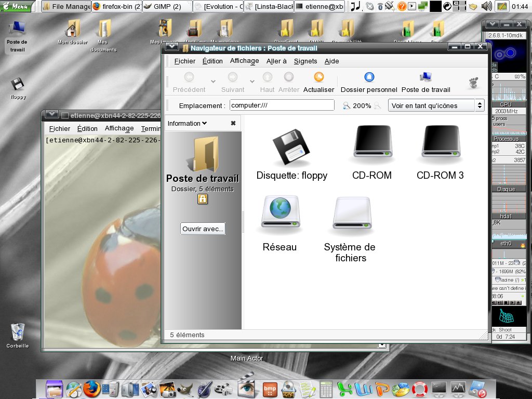Expand the Information side pane selector

click(187, 123)
